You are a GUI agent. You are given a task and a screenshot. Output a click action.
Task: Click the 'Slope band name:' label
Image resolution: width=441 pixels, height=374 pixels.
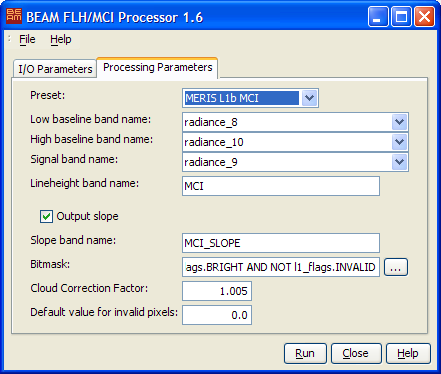point(73,240)
